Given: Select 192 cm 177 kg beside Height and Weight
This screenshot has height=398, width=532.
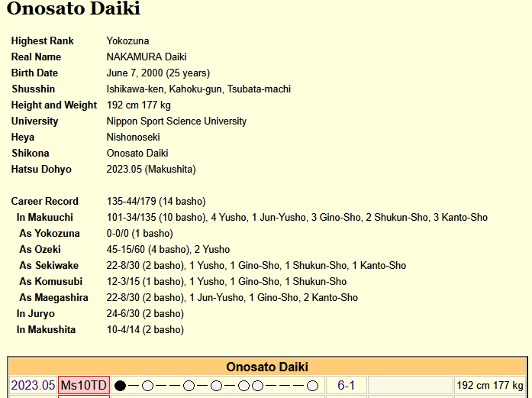Looking at the screenshot, I should point(138,105).
